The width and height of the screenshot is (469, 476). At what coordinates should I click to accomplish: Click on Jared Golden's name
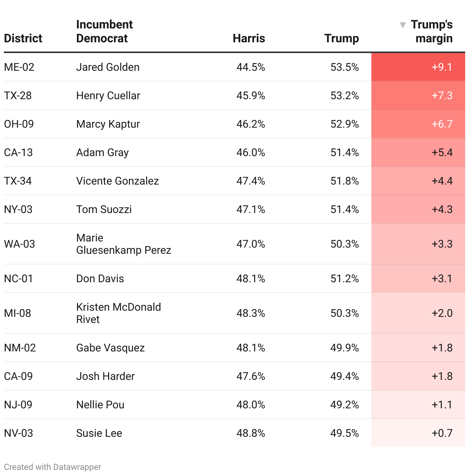pyautogui.click(x=108, y=67)
